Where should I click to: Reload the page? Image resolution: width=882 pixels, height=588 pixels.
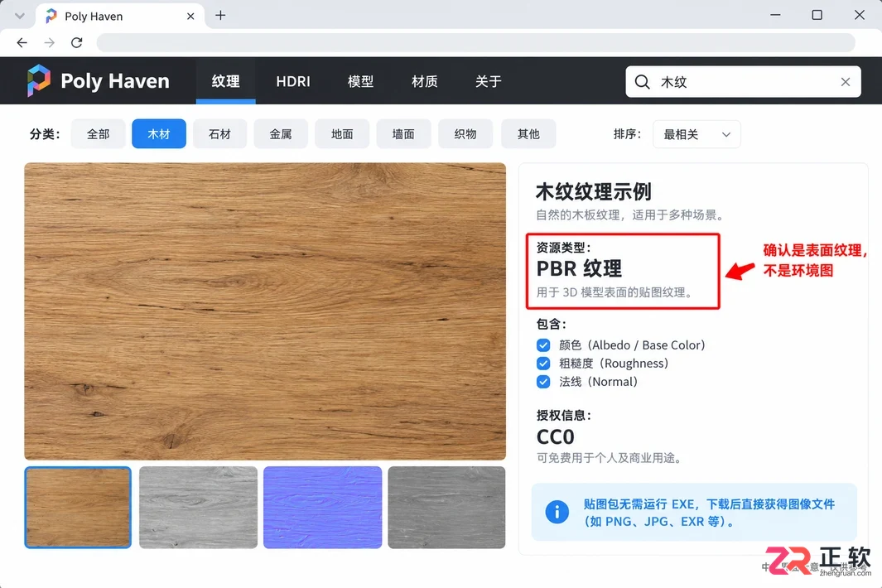(77, 43)
